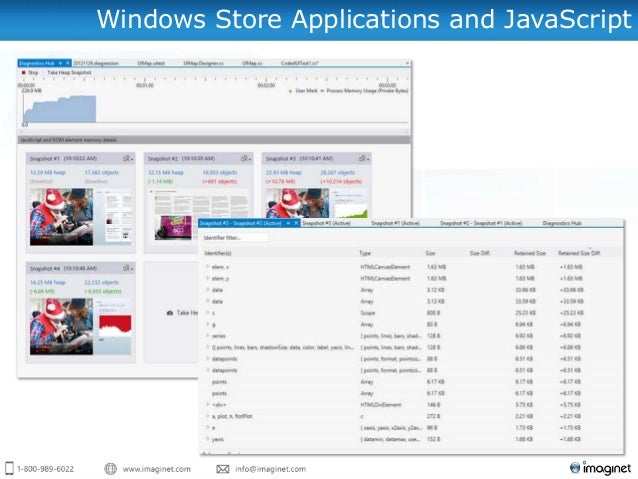Sort by the Size Diff. column header
Viewport: 638px width, 479px height.
coord(480,253)
